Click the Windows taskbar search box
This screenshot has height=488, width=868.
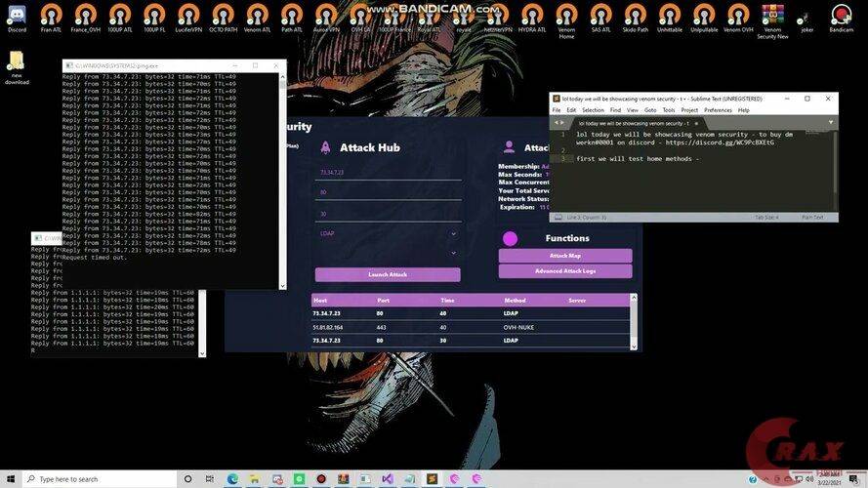(x=100, y=478)
